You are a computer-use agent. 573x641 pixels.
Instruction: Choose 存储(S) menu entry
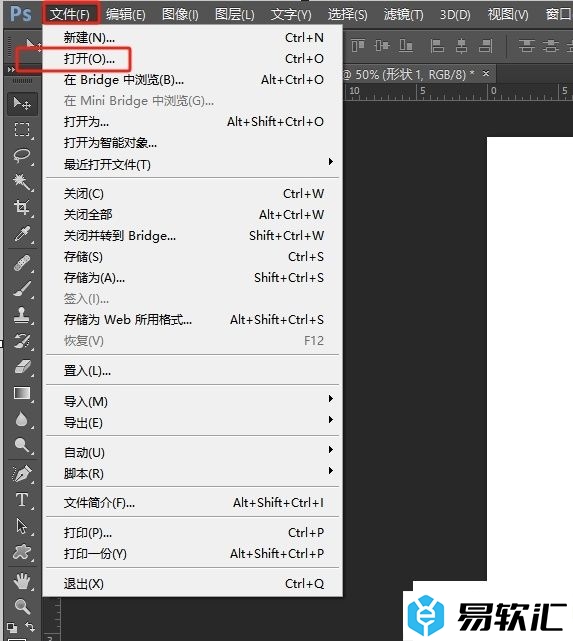[192, 257]
